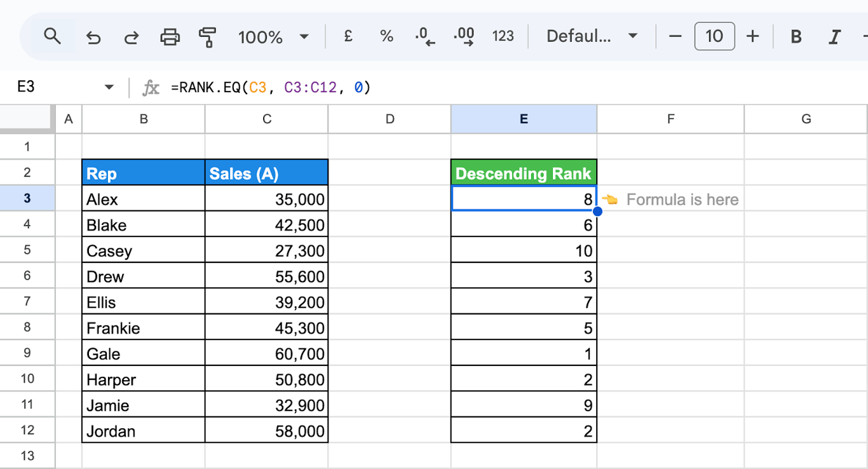Viewport: 868px width, 469px height.
Task: Select the paint format tool
Action: [207, 37]
